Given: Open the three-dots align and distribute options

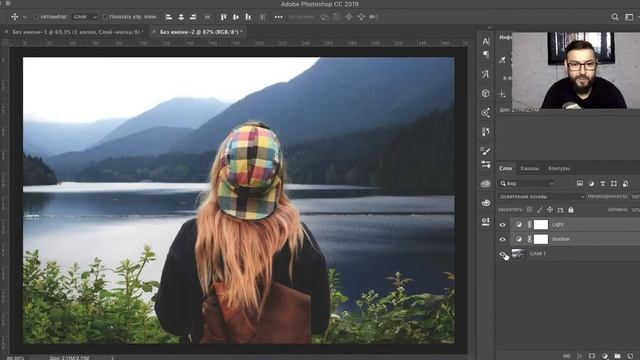Looking at the screenshot, I should pyautogui.click(x=278, y=17).
